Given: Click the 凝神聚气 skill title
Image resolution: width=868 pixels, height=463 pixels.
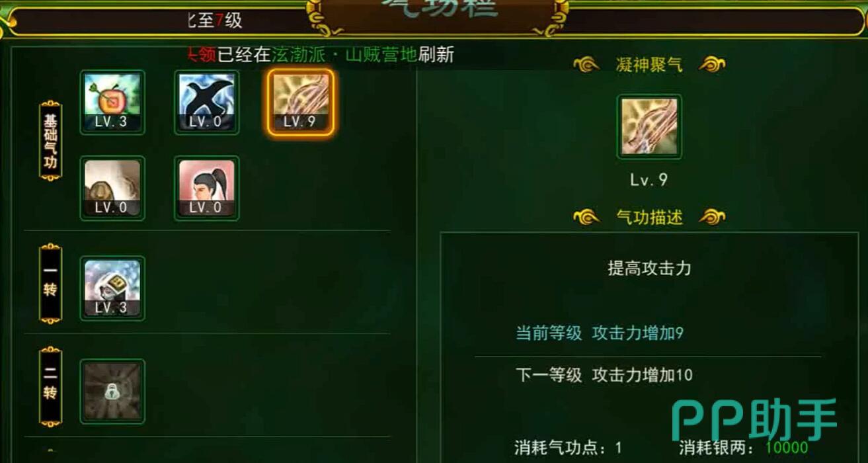Looking at the screenshot, I should coord(649,65).
